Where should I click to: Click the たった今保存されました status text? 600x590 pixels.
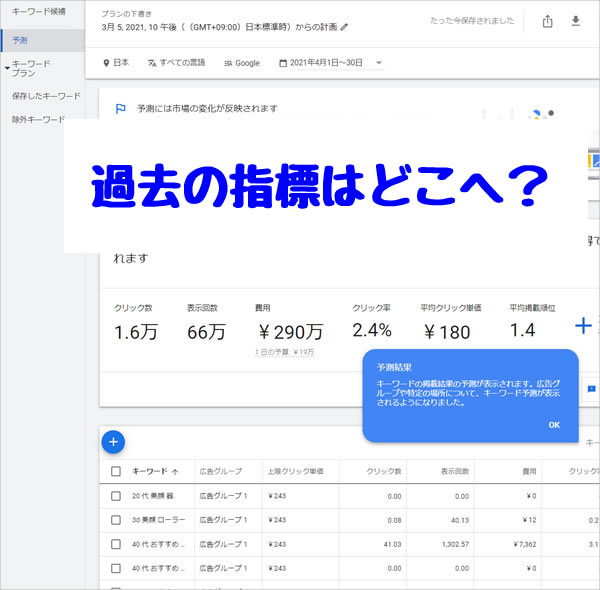pyautogui.click(x=472, y=21)
